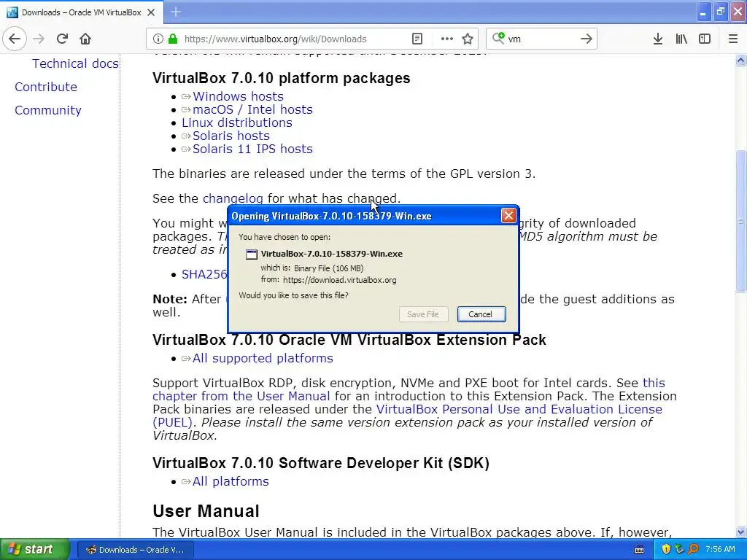Open the Solaris hosts link
The image size is (747, 560).
(231, 136)
